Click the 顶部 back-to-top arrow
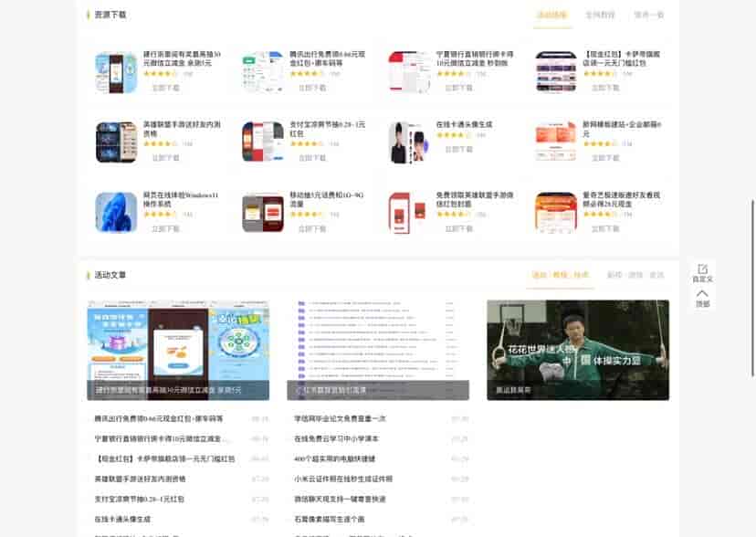Viewport: 756px width, 537px height. (x=702, y=293)
